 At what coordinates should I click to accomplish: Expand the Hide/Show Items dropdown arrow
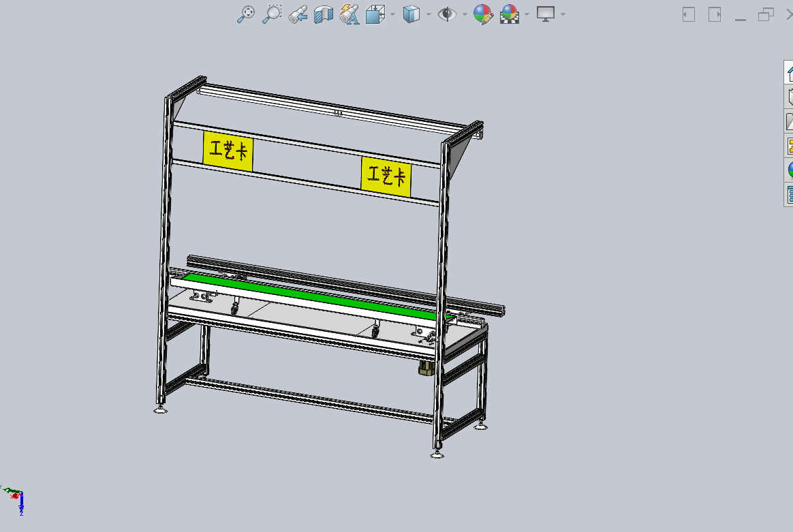tap(465, 14)
